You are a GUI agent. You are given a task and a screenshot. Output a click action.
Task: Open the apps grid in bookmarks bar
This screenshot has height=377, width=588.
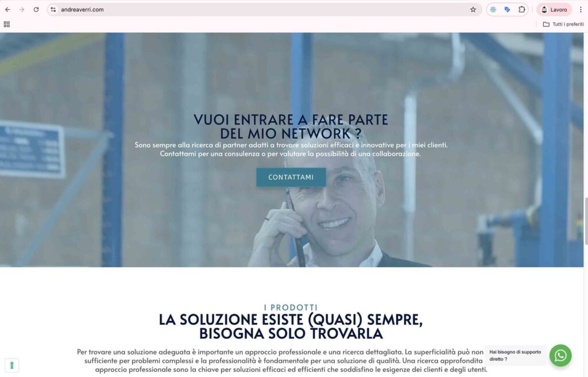click(x=7, y=24)
